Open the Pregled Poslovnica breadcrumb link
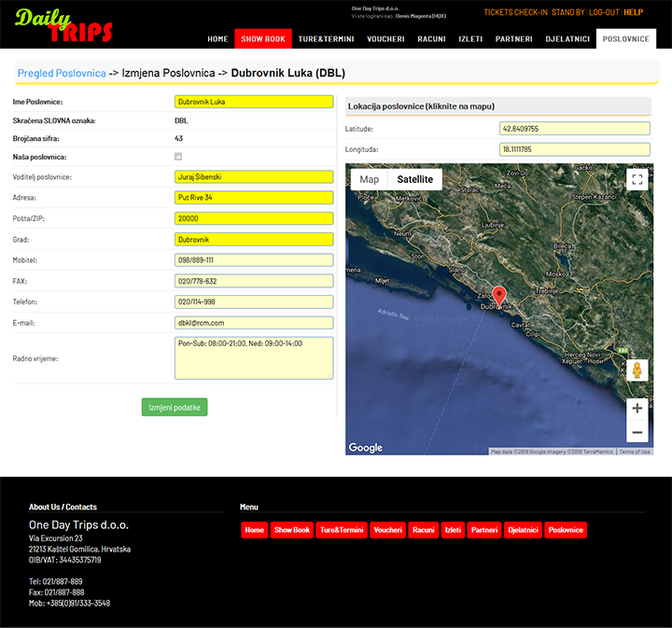 point(62,72)
